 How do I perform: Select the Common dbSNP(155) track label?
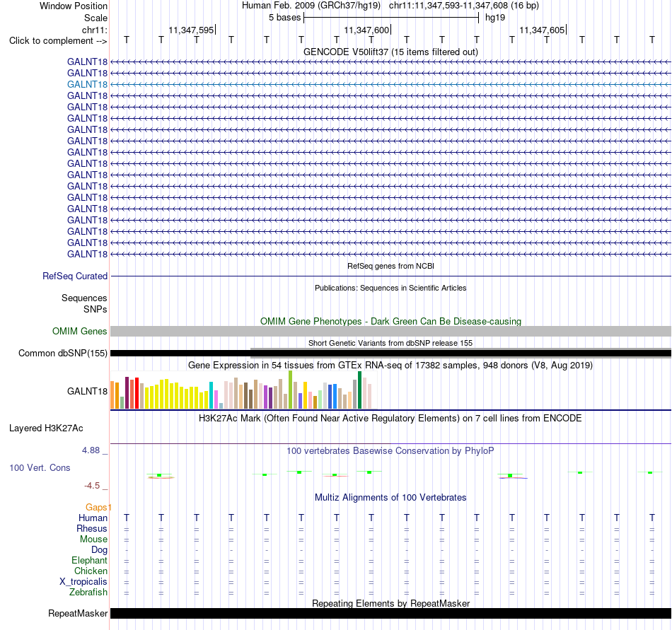point(62,354)
